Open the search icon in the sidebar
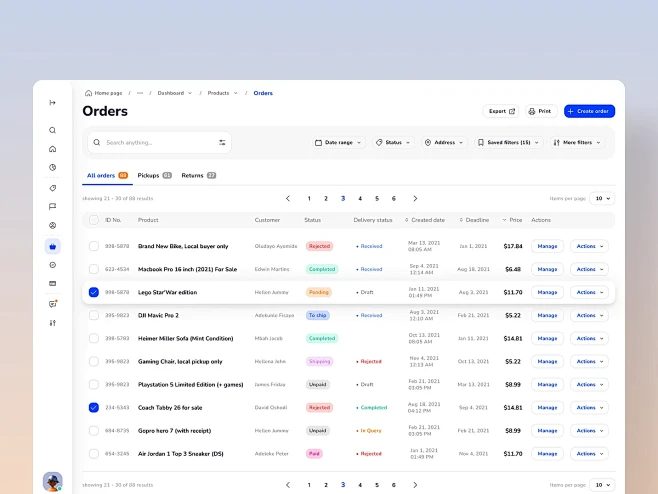 52,130
